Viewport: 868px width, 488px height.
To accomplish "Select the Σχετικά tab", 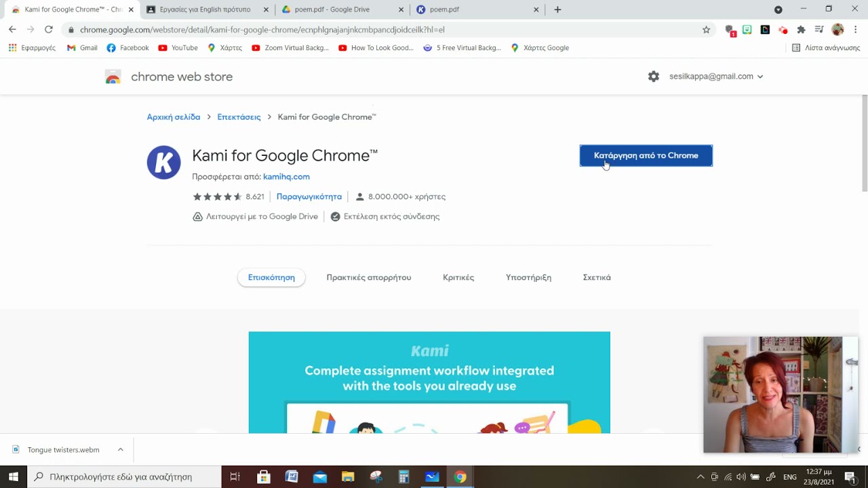I will [597, 278].
